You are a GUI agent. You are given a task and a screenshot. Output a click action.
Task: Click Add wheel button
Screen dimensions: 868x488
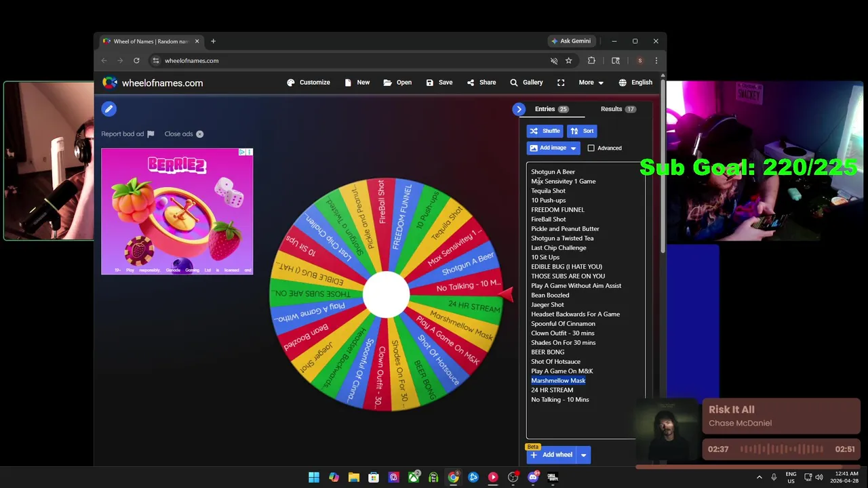click(551, 455)
